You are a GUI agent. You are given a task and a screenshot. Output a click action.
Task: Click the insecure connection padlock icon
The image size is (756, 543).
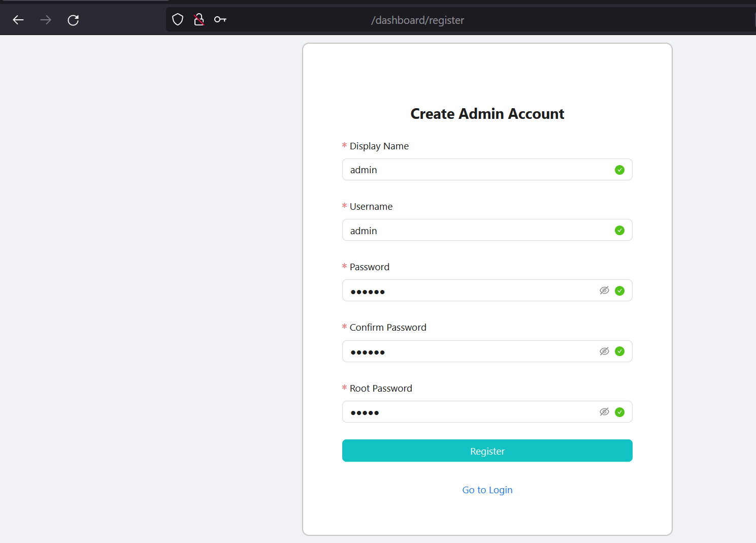(199, 20)
